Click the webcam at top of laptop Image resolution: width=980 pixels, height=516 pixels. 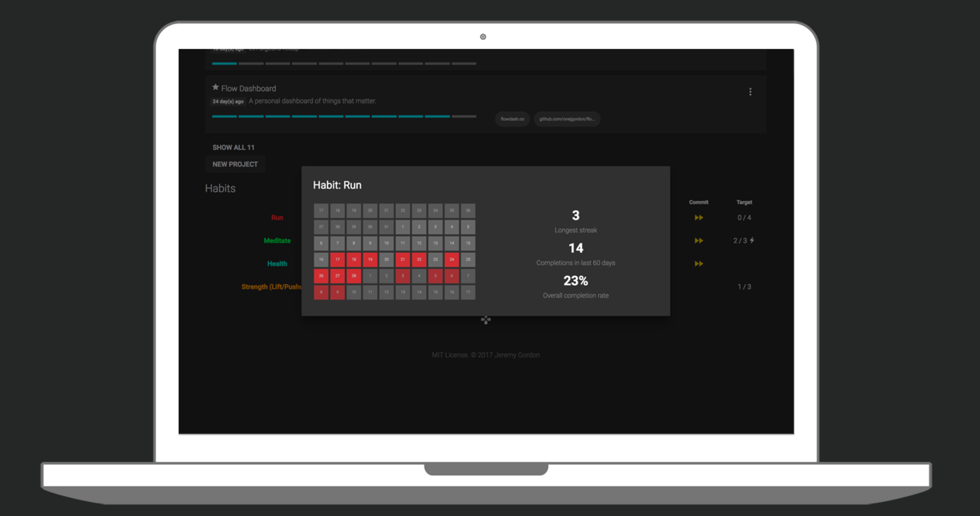483,37
